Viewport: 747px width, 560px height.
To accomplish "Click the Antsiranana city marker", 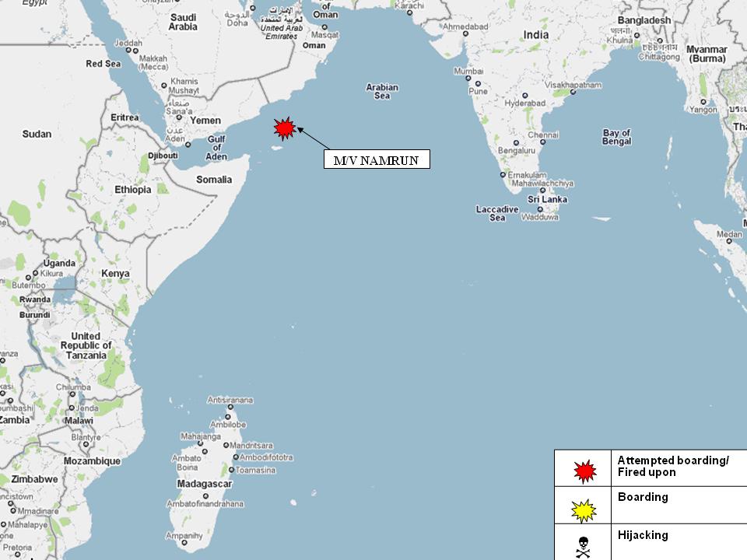I will (230, 407).
